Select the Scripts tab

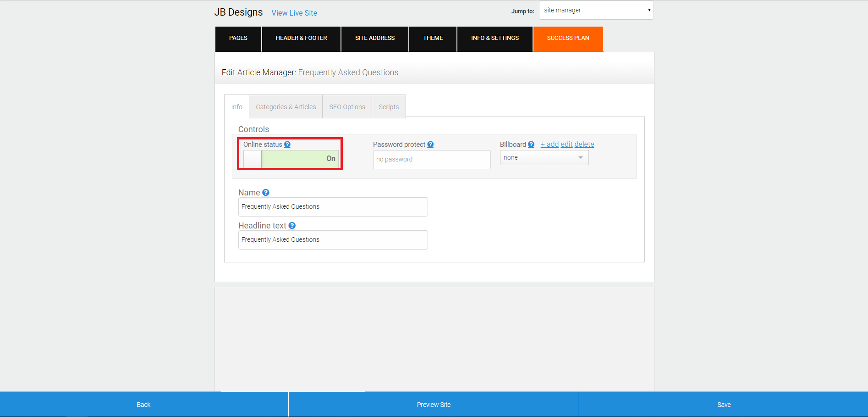point(389,107)
